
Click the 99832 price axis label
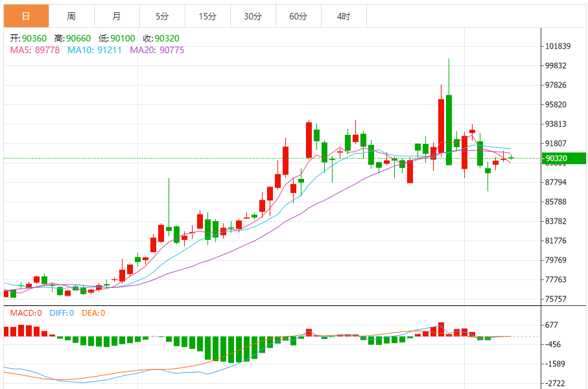tap(556, 65)
